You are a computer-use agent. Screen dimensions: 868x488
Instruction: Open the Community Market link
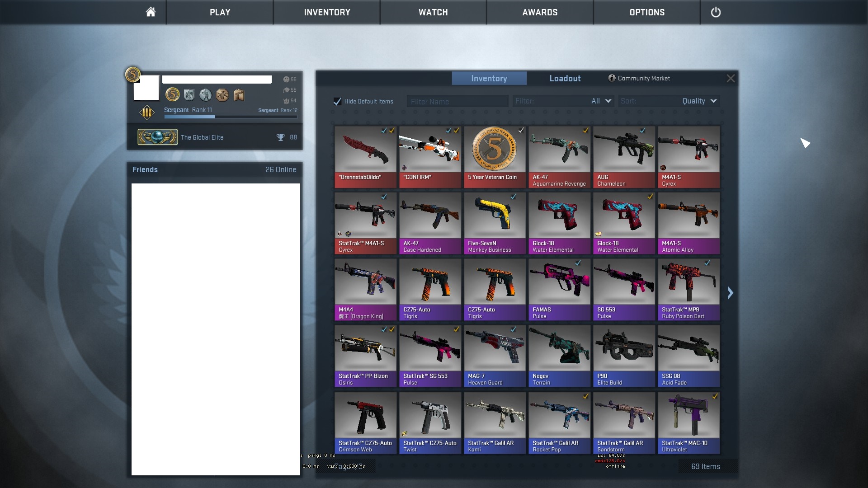pos(639,78)
